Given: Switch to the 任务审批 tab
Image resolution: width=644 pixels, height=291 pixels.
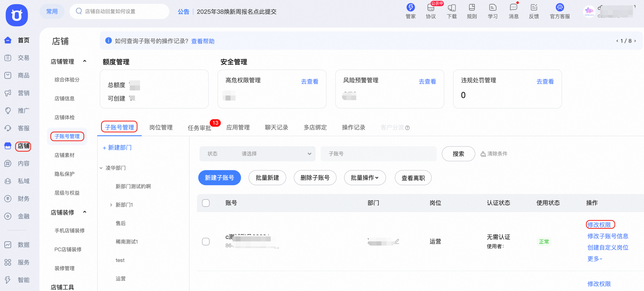Looking at the screenshot, I should pos(199,128).
